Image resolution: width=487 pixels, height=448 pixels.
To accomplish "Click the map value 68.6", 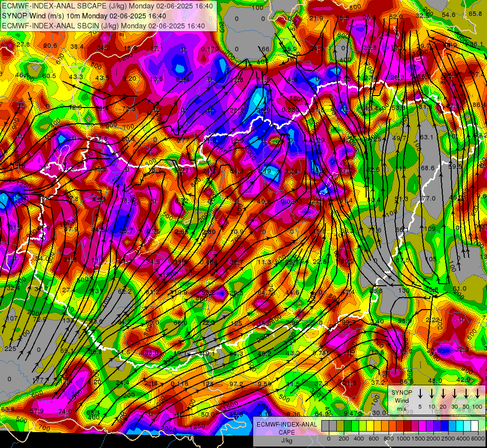I will [x=428, y=168].
